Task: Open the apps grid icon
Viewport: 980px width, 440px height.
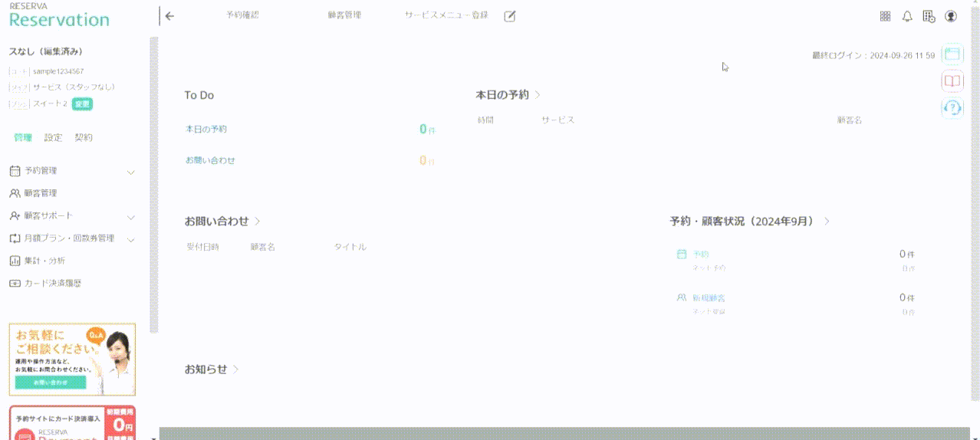Action: click(x=885, y=16)
